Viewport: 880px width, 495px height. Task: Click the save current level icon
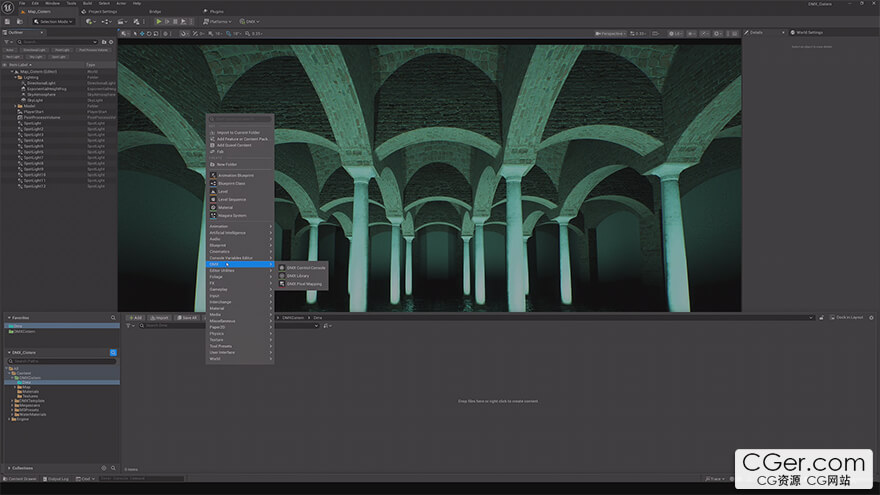pos(7,21)
